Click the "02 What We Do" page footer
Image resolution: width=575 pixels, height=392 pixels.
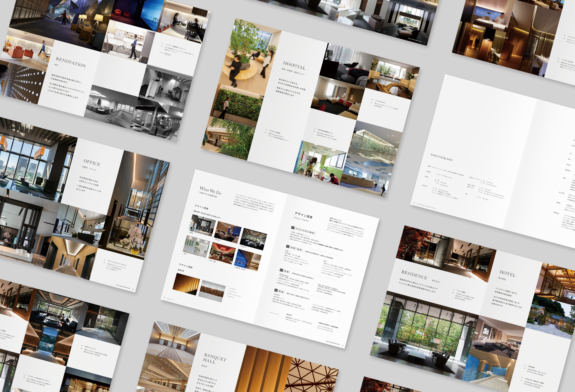click(168, 299)
